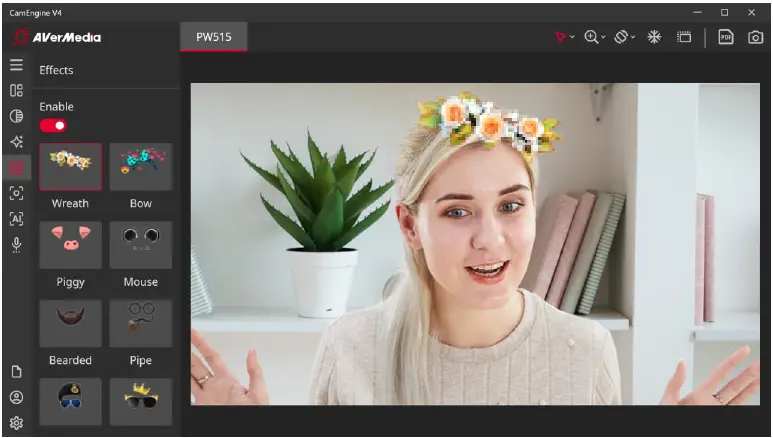Open the AI framing icon

(x=16, y=219)
